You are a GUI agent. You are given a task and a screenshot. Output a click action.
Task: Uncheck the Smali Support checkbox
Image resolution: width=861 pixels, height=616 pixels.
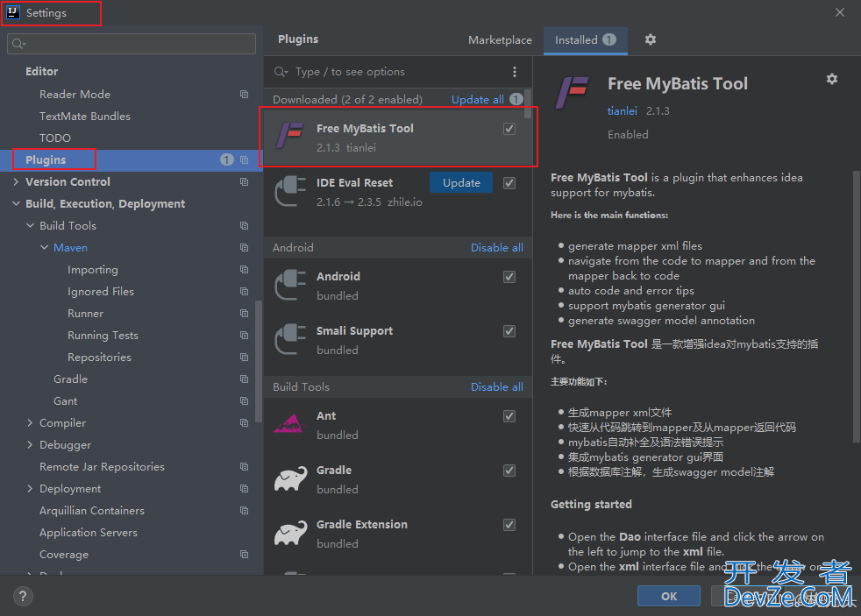tap(509, 331)
